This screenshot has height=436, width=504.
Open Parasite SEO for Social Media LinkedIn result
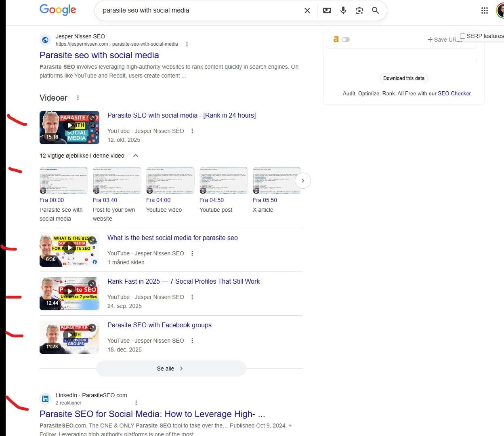pyautogui.click(x=152, y=414)
